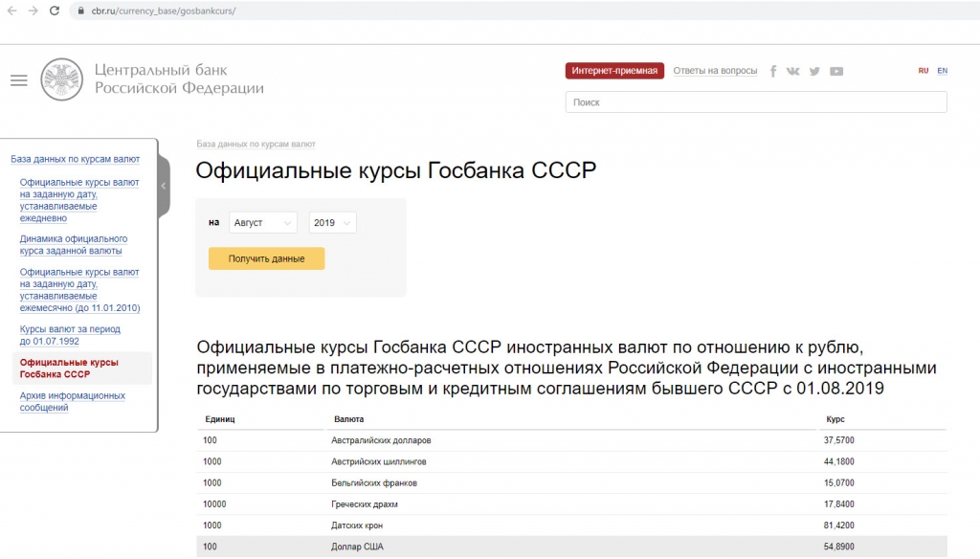The width and height of the screenshot is (980, 559).
Task: Click the Интернет-приемная button
Action: tap(614, 71)
